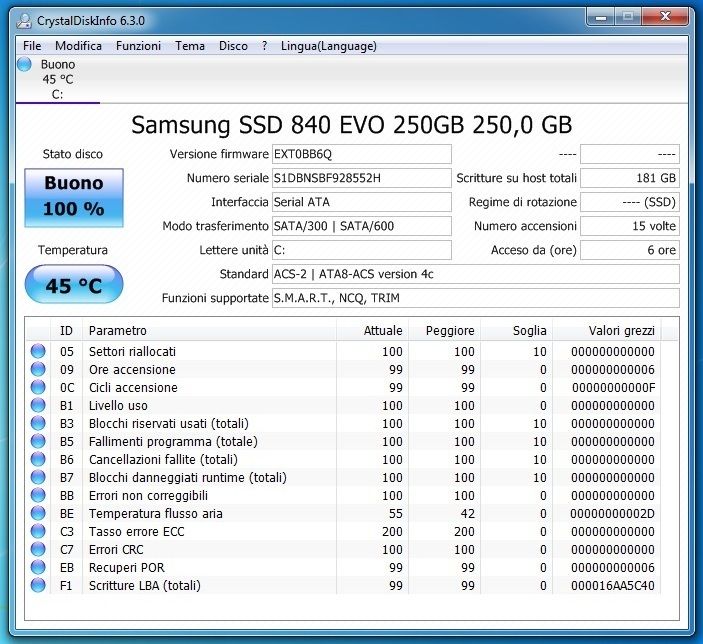Viewport: 703px width, 644px height.
Task: Click the status icon beside Settori riallocati
Action: tap(39, 351)
